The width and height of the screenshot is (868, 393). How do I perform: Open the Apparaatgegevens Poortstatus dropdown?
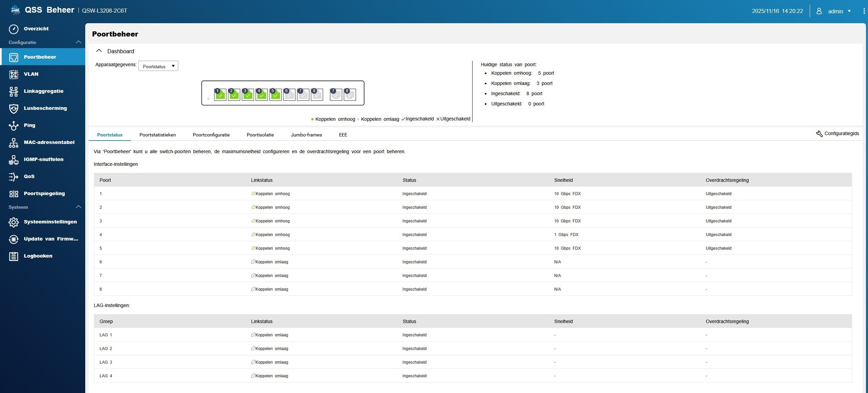click(x=158, y=66)
